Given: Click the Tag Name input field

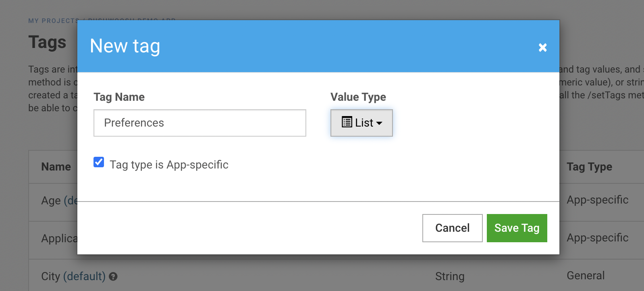Looking at the screenshot, I should [x=199, y=123].
